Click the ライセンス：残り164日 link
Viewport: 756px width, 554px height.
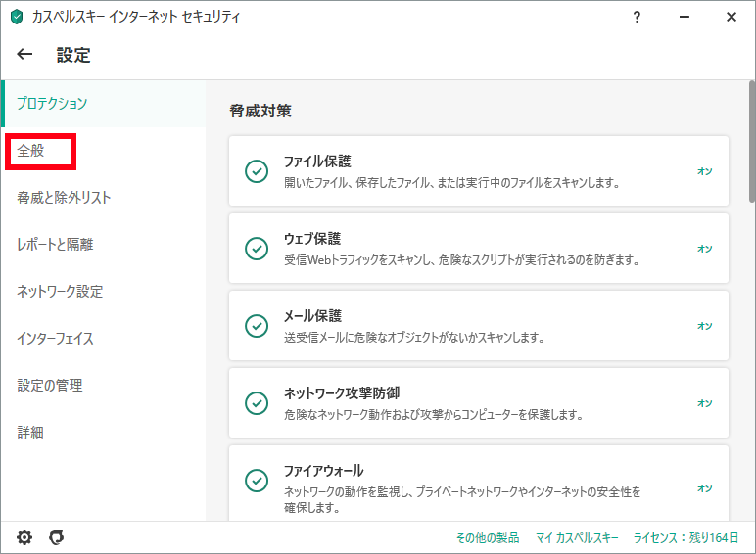[686, 538]
